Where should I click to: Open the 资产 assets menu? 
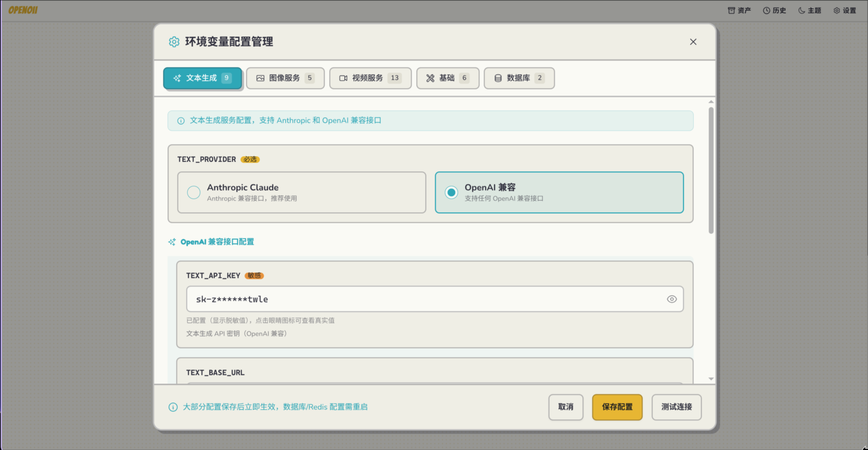(x=739, y=10)
